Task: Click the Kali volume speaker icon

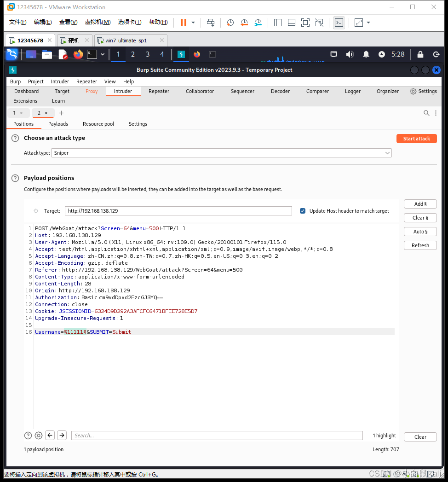Action: [350, 54]
